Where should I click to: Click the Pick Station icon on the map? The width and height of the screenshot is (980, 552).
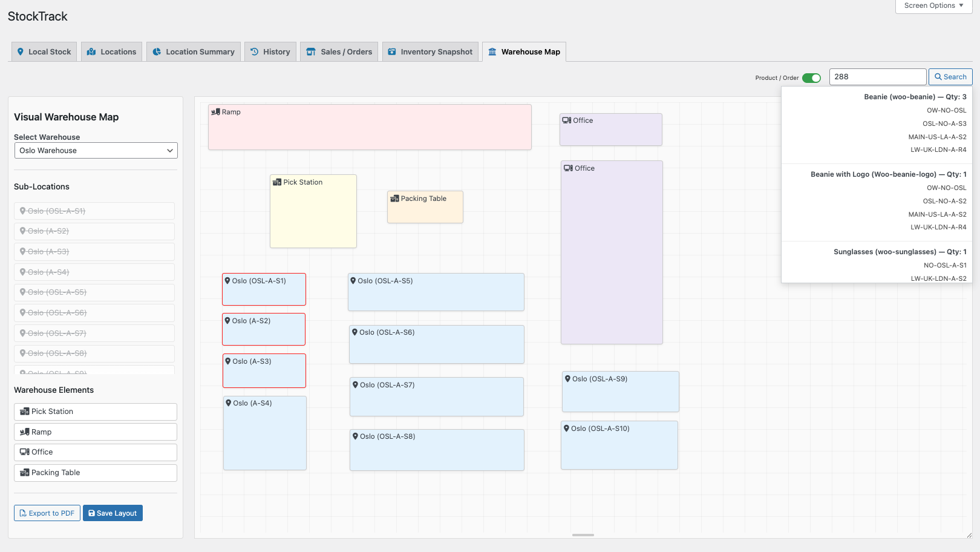click(x=277, y=182)
